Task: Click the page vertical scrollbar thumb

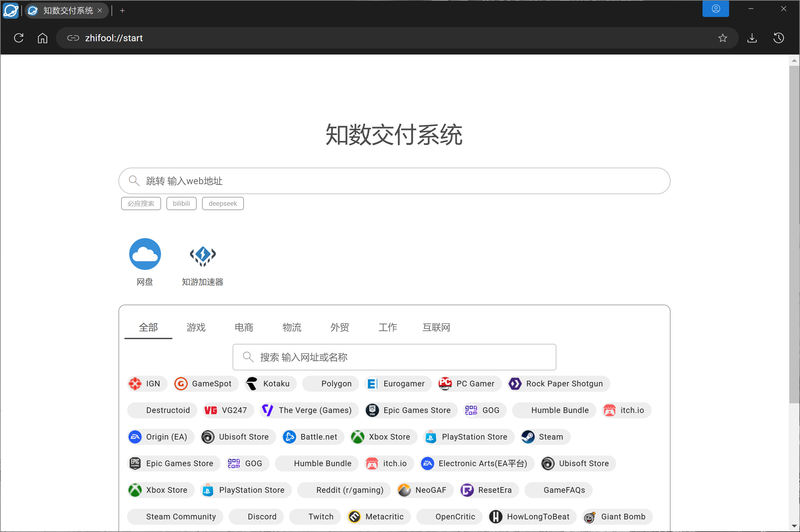Action: tap(794, 234)
